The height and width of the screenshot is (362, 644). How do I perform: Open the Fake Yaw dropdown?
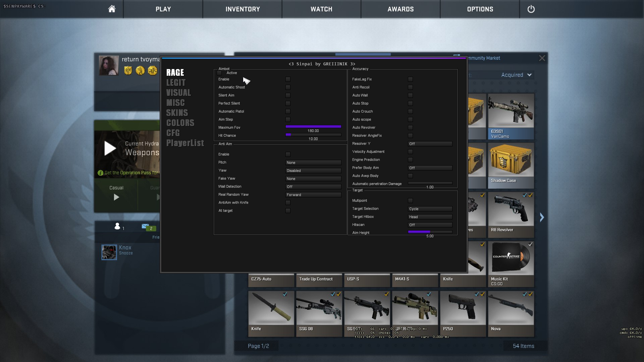[313, 179]
